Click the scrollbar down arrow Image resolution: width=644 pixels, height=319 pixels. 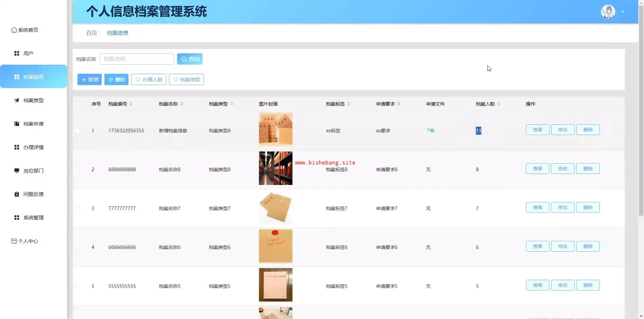pos(641,316)
